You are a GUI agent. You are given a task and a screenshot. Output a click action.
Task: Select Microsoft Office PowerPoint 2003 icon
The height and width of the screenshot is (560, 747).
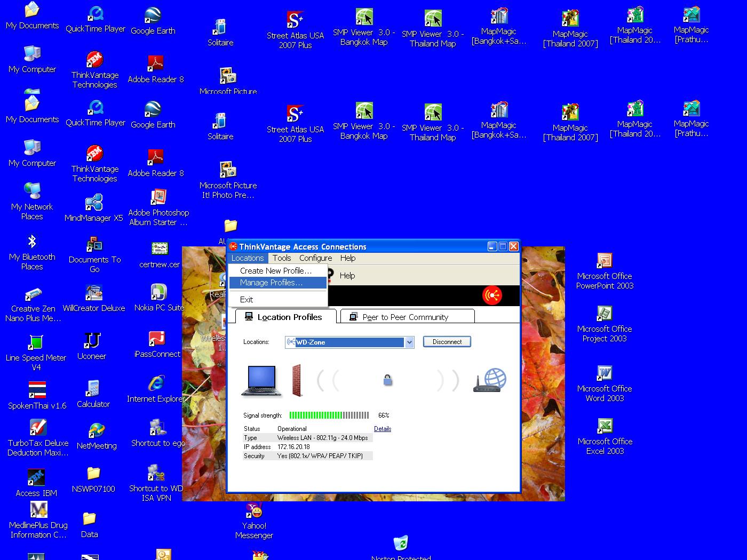pos(605,271)
